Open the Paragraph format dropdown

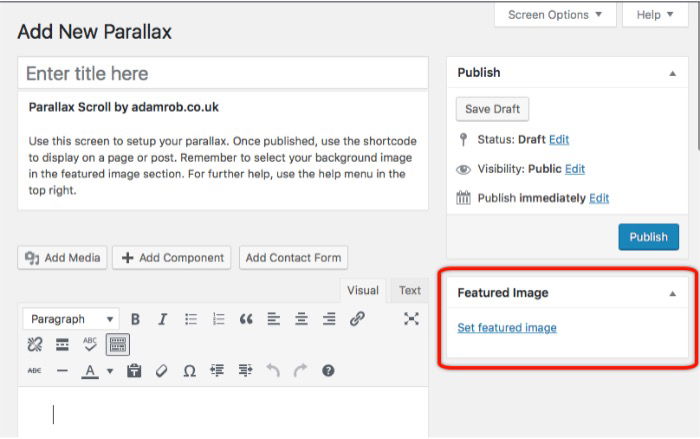pyautogui.click(x=71, y=319)
